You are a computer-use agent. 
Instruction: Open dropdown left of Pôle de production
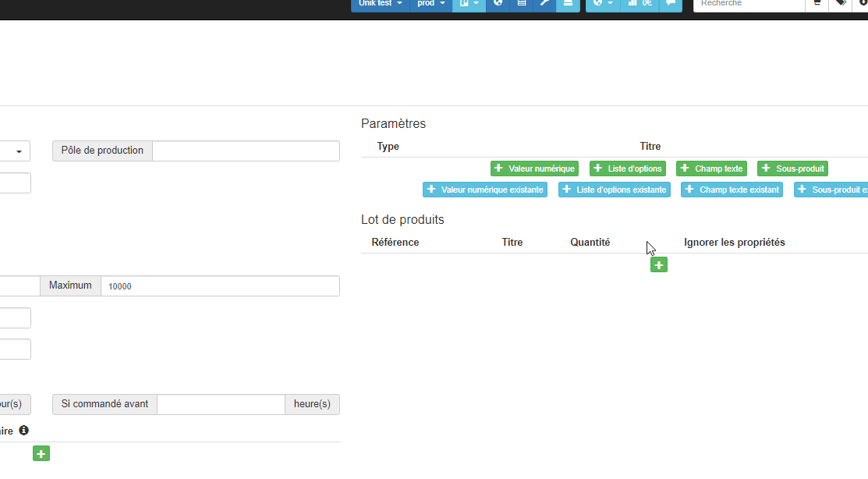tap(15, 151)
